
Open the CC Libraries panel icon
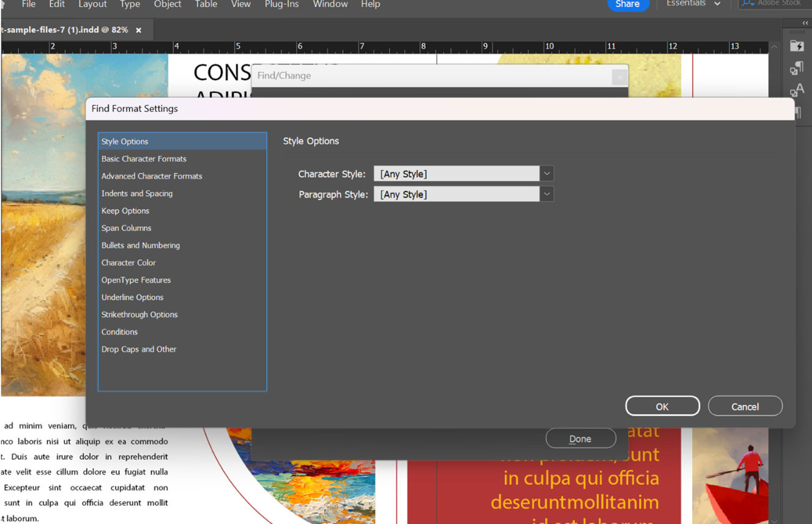click(797, 46)
